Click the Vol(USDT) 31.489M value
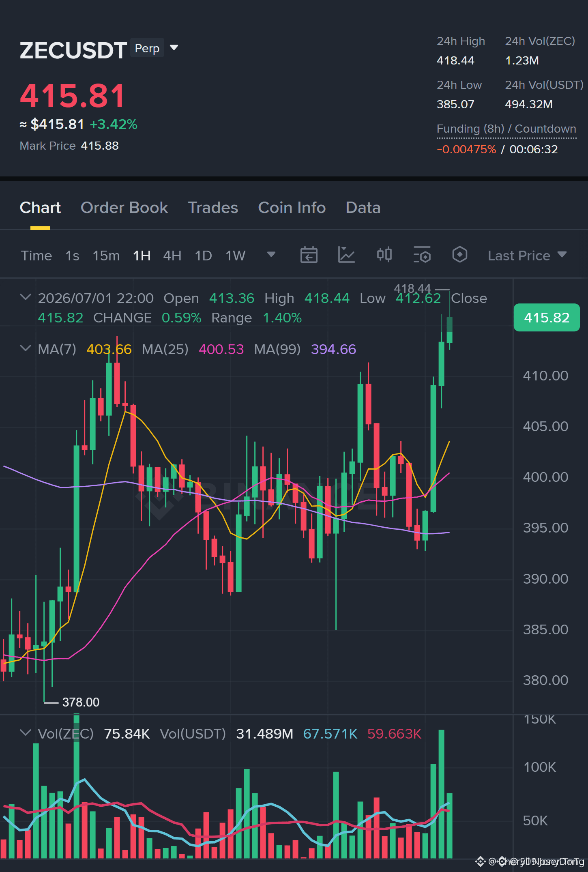The height and width of the screenshot is (872, 588). [x=264, y=734]
